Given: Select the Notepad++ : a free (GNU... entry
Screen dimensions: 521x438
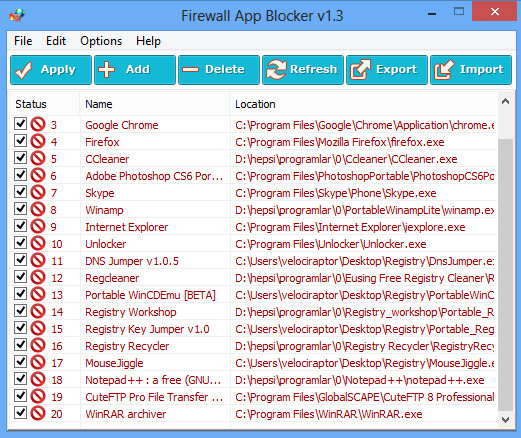Looking at the screenshot, I should point(153,380).
